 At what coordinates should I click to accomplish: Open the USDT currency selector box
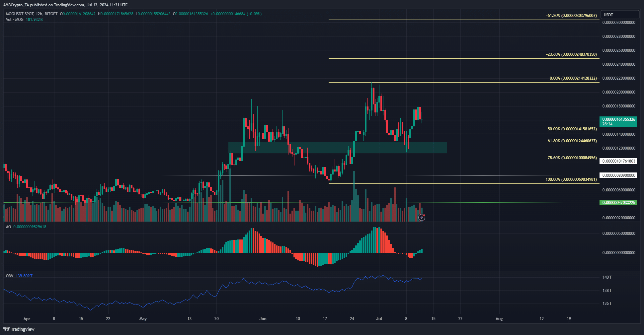pos(620,15)
